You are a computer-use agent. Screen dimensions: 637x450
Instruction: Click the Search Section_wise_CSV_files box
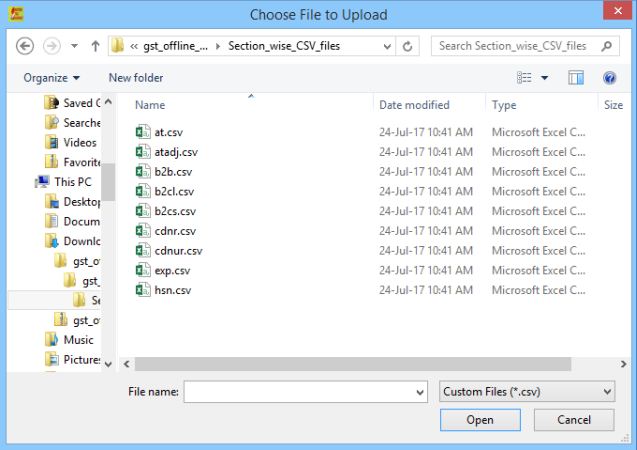(x=525, y=46)
